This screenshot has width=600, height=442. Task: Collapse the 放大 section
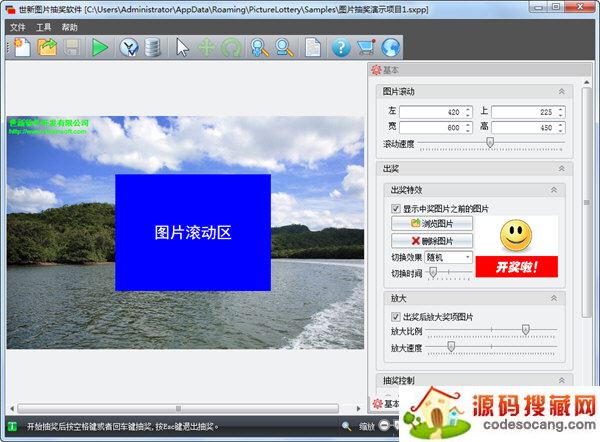553,298
